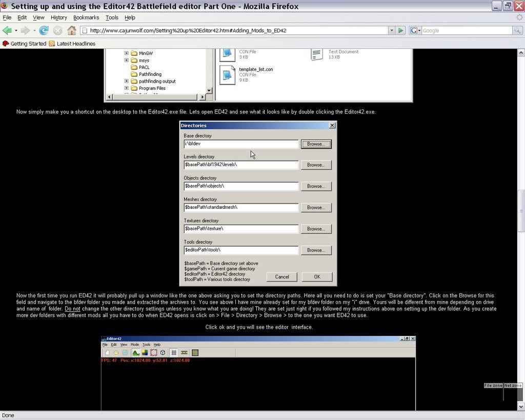Go to the Home page icon
Viewport: 525px width, 420px height.
[72, 30]
